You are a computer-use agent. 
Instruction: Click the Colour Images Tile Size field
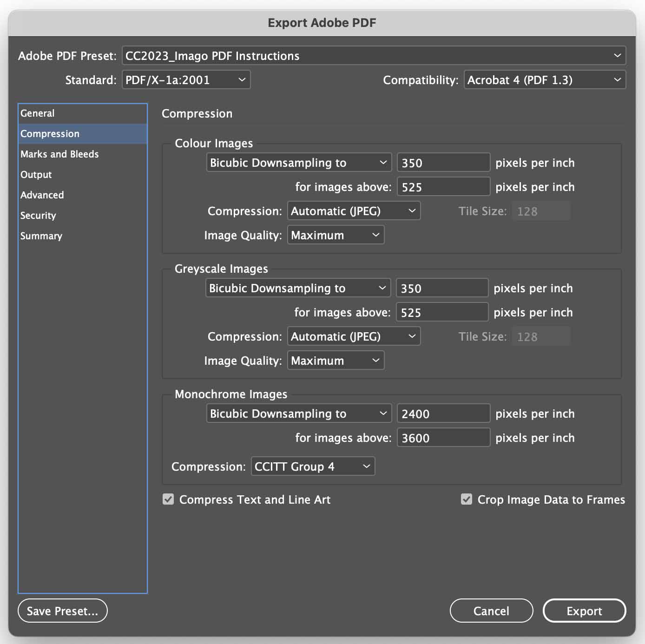coord(541,211)
